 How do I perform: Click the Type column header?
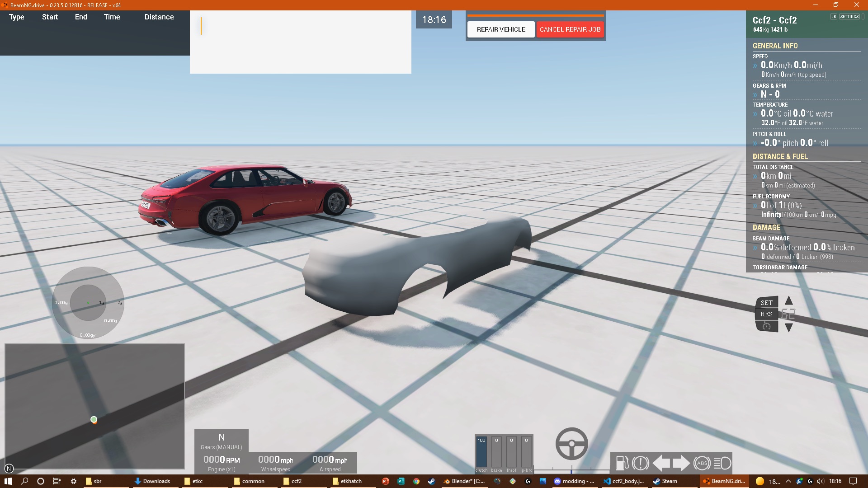(17, 17)
